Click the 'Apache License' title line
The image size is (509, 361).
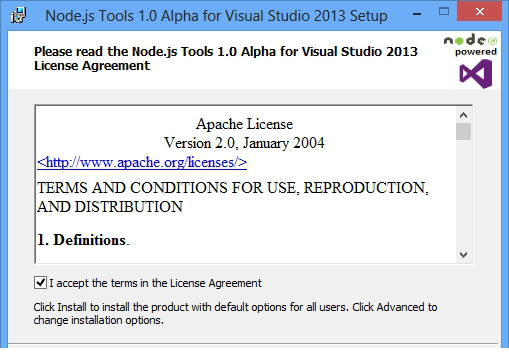(x=244, y=124)
